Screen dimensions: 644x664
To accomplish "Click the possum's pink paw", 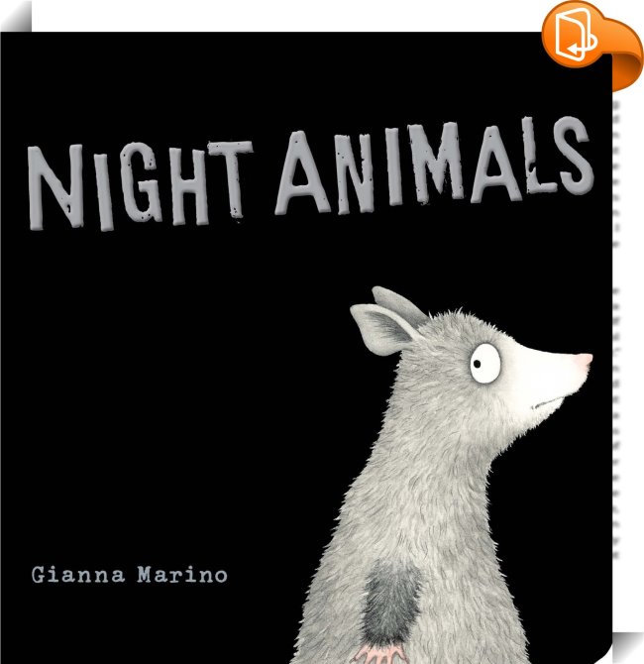I will point(380,654).
